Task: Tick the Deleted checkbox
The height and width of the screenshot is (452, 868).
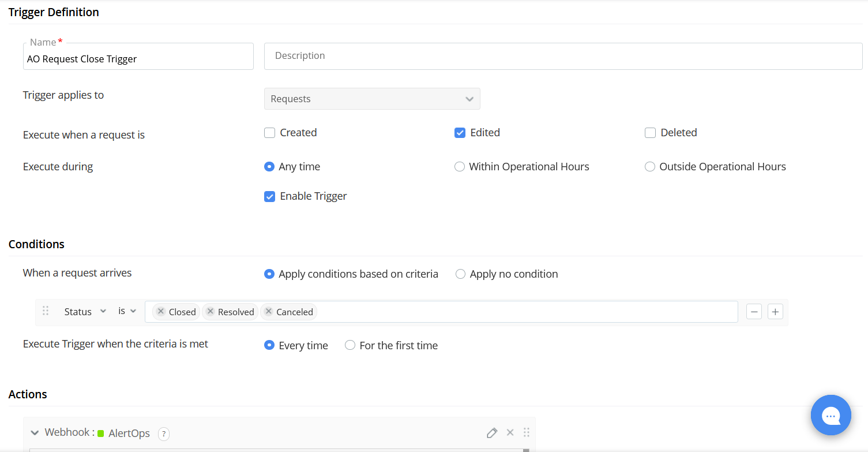Action: [x=650, y=133]
